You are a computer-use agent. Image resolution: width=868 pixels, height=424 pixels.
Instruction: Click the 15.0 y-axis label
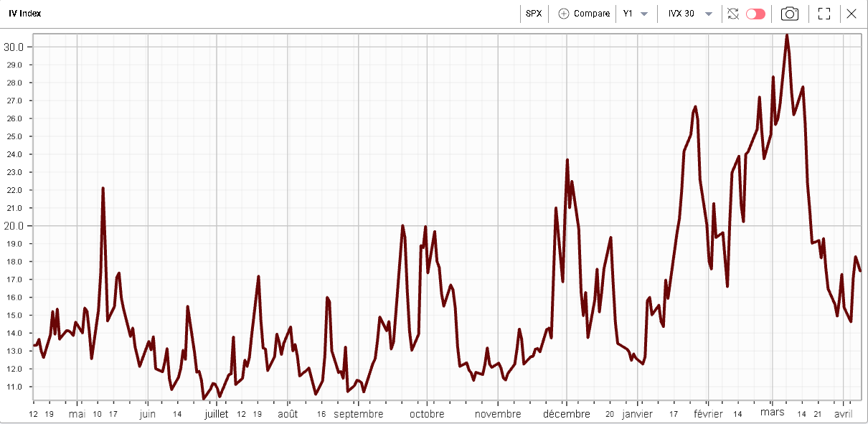click(x=14, y=315)
